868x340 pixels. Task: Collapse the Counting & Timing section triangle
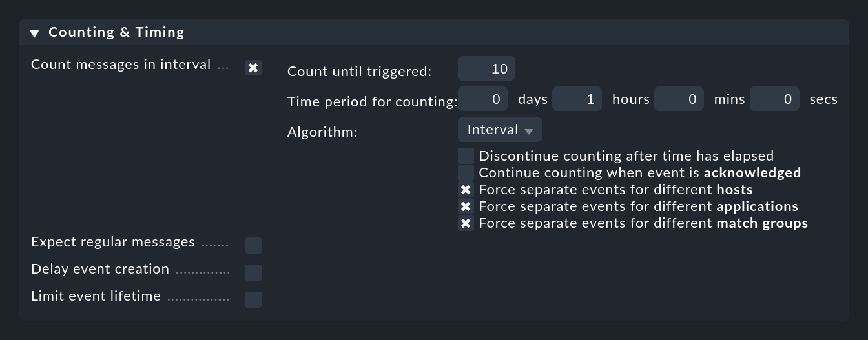coord(35,33)
